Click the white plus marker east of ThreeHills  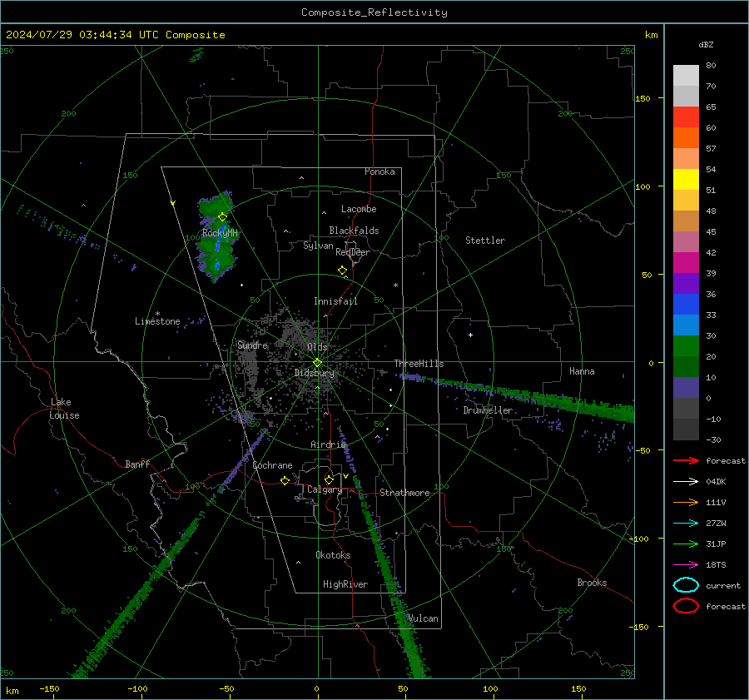[x=470, y=335]
